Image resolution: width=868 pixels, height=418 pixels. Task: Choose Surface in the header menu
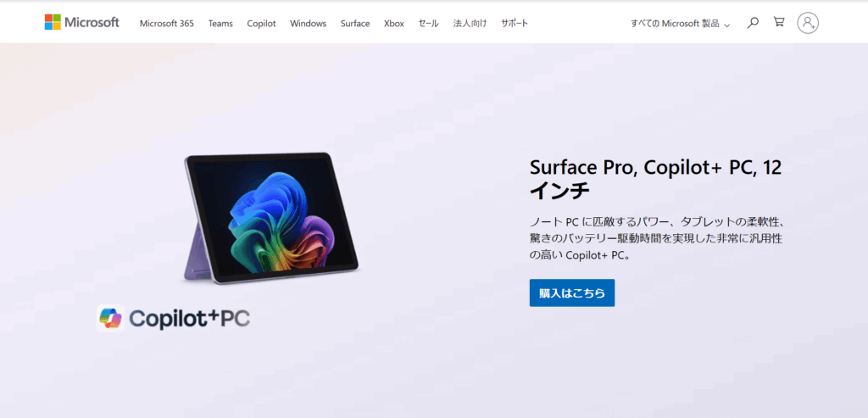click(x=355, y=23)
